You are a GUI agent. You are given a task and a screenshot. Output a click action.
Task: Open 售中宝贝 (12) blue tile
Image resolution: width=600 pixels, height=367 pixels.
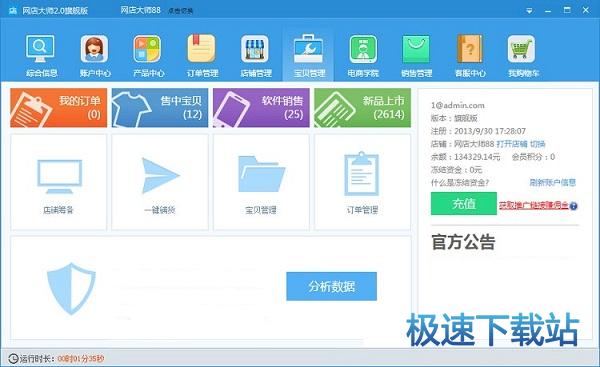click(160, 108)
